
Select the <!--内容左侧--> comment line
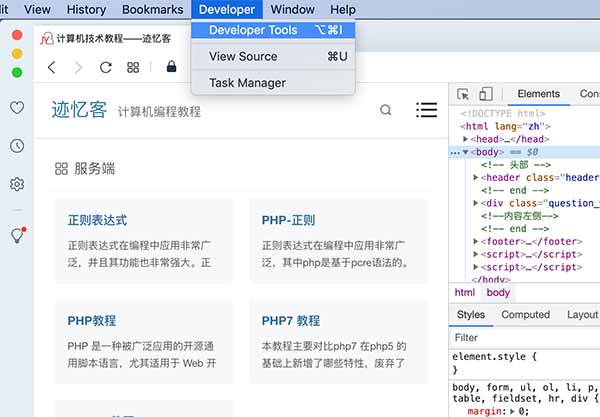520,216
